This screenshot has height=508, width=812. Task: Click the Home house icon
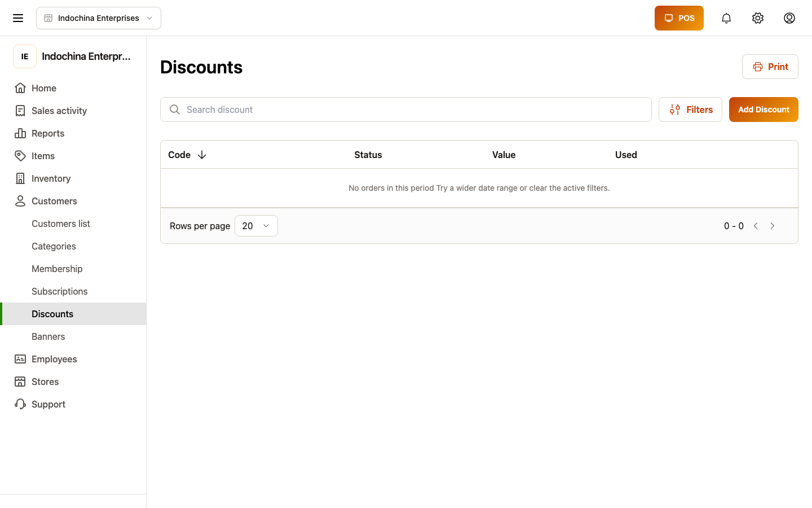tap(20, 88)
